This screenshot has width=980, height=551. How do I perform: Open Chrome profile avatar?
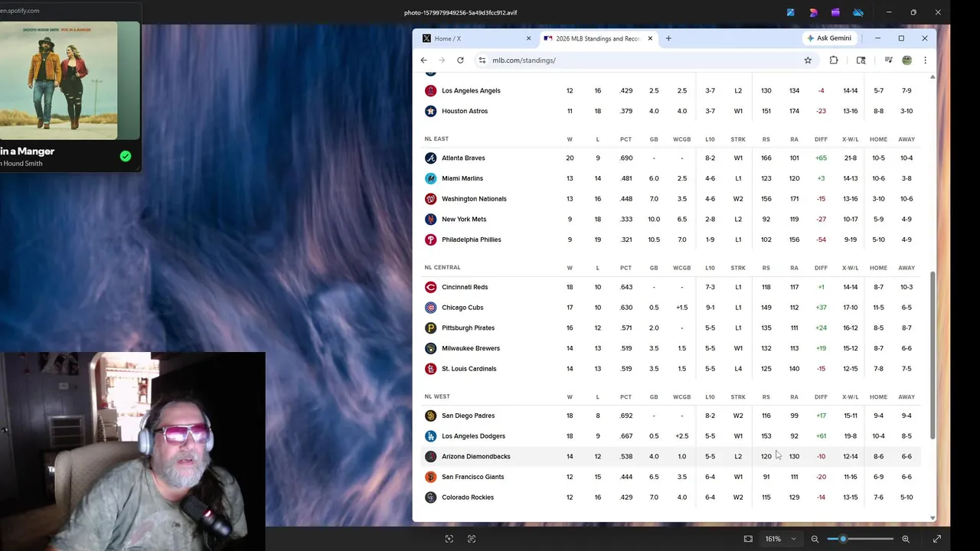(906, 60)
